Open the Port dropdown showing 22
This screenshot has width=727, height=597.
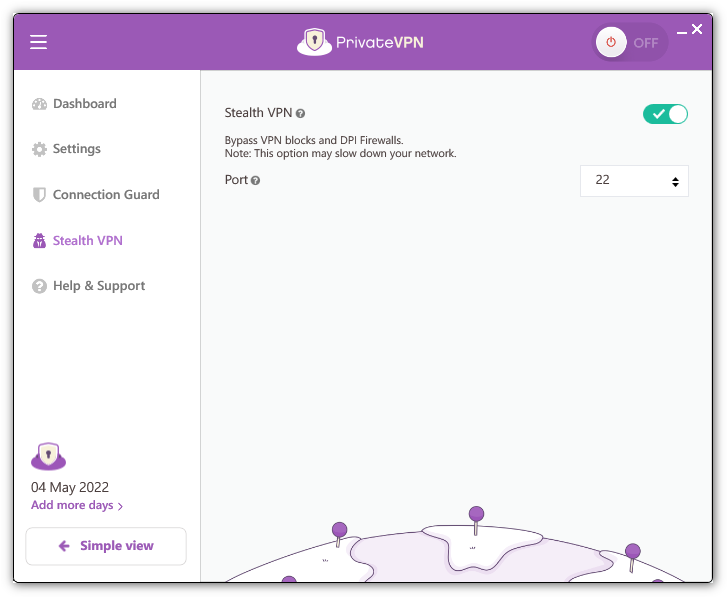633,181
